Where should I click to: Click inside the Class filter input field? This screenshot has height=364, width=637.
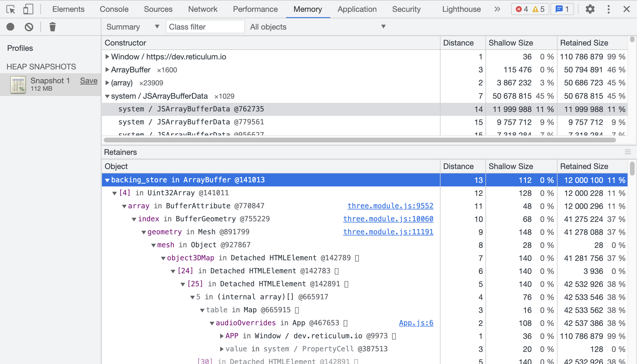tap(205, 27)
